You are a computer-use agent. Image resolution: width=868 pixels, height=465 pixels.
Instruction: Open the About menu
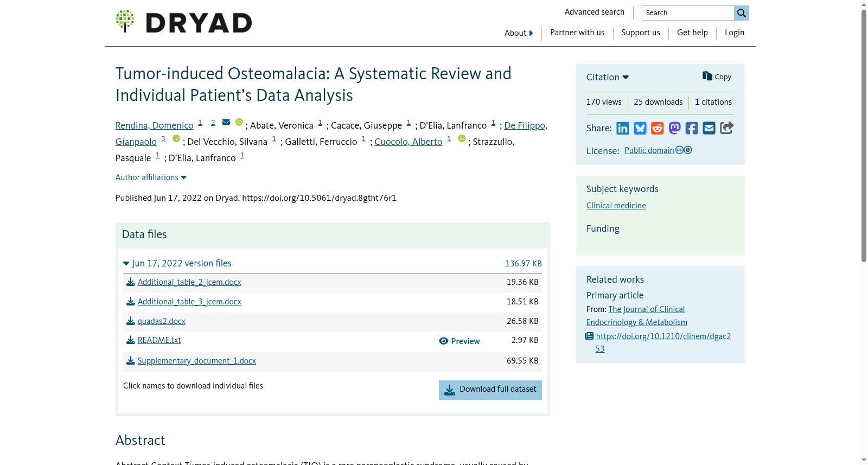tap(519, 33)
